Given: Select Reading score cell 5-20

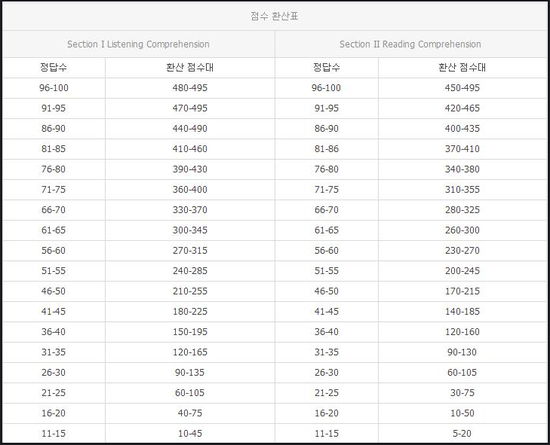Looking at the screenshot, I should tap(462, 433).
